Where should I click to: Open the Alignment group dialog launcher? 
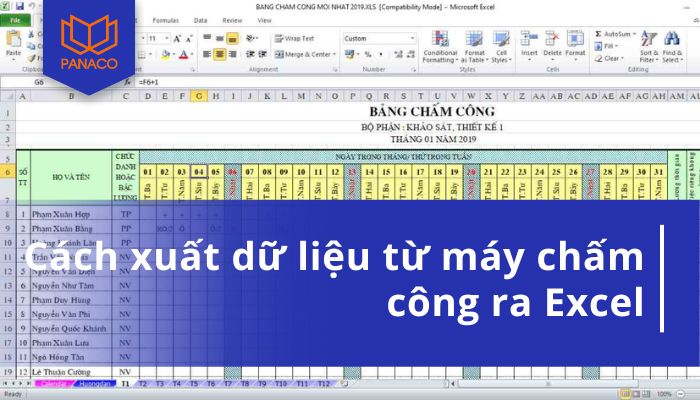(x=335, y=70)
